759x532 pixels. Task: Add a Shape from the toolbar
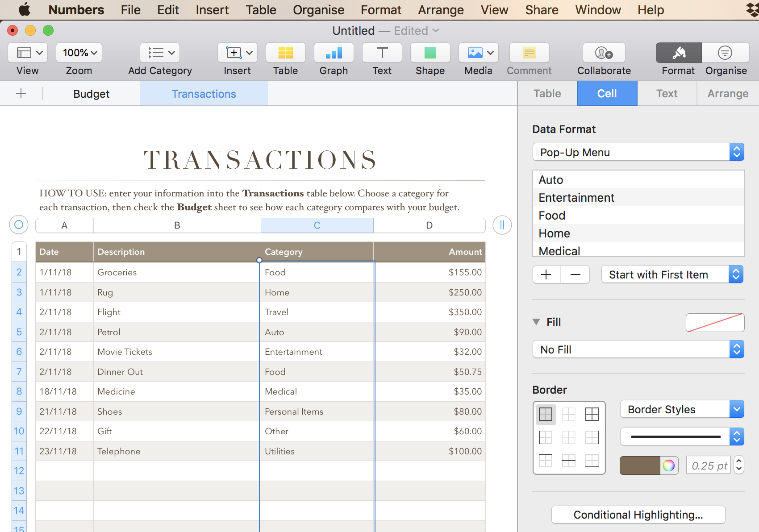(x=430, y=53)
